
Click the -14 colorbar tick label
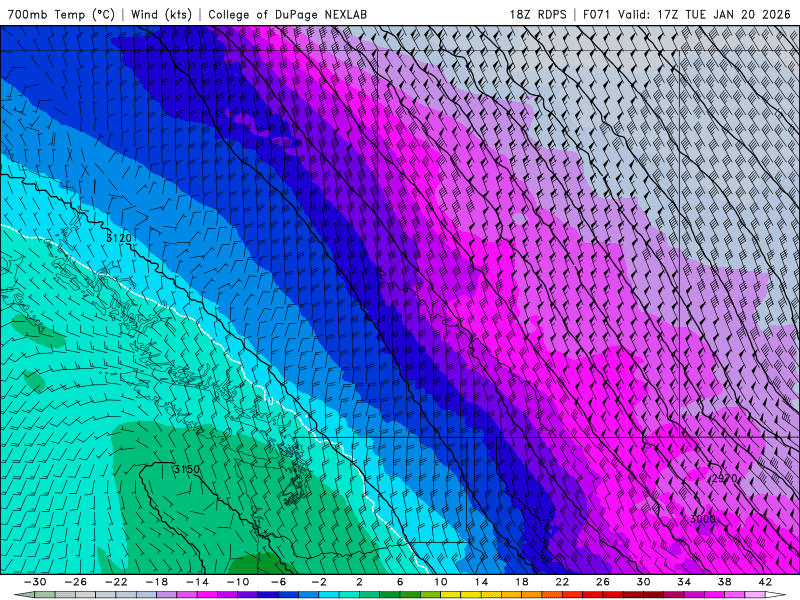(197, 582)
